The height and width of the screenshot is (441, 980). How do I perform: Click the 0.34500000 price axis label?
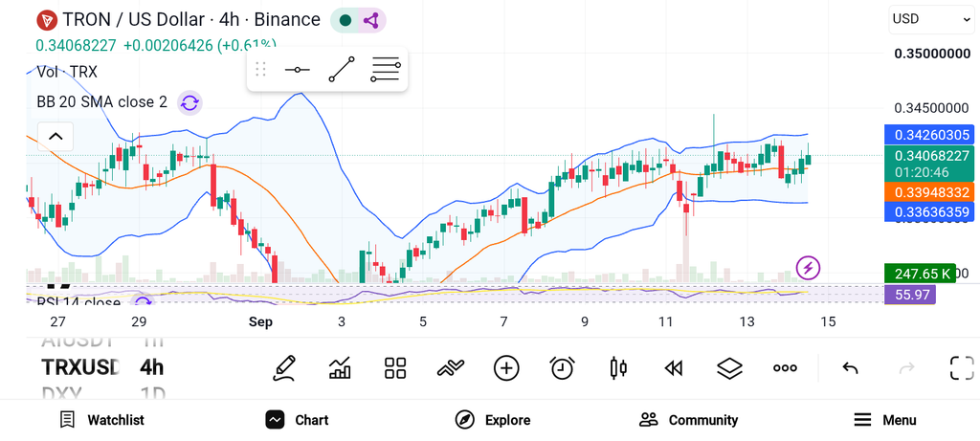(x=932, y=109)
